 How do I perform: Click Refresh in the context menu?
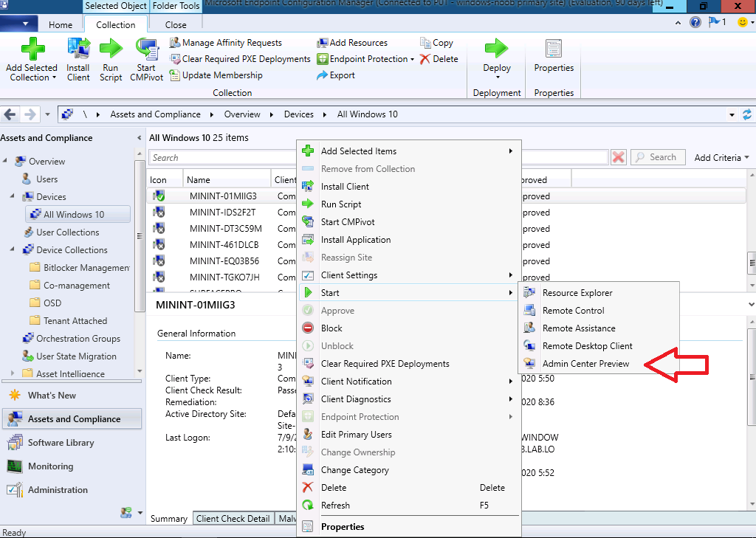tap(409, 506)
